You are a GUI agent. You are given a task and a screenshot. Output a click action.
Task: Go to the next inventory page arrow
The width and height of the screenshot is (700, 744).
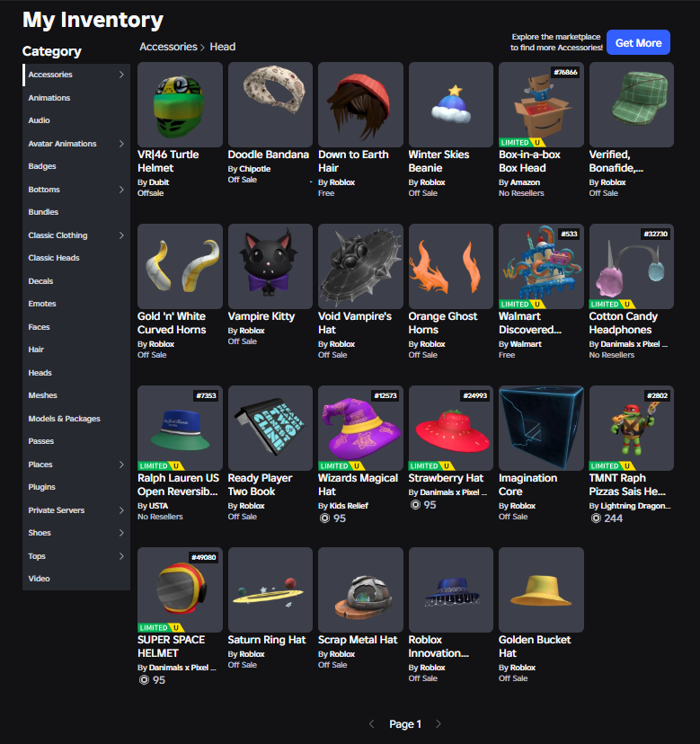click(438, 724)
